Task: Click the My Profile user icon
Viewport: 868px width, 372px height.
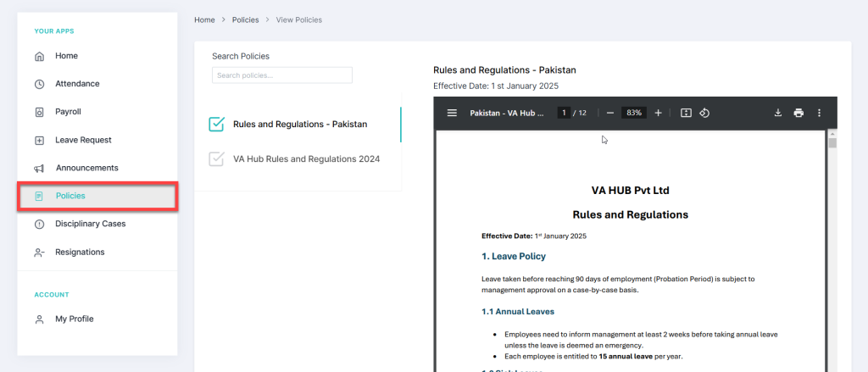Action: (x=39, y=319)
